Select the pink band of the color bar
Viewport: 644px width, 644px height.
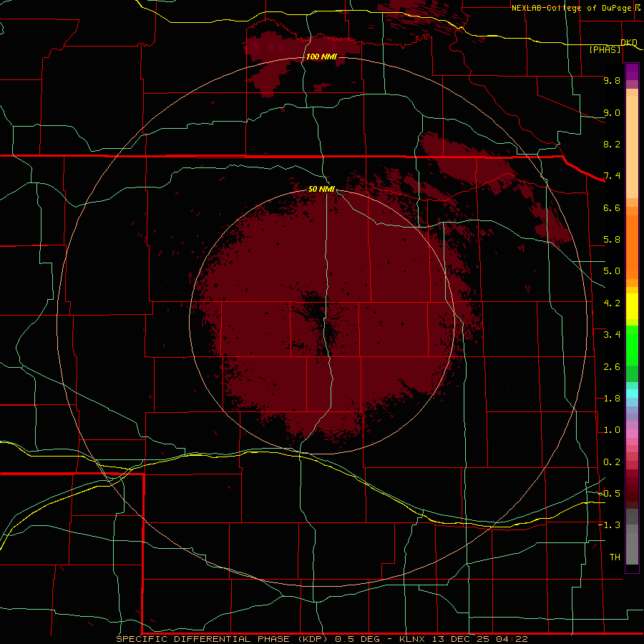632,434
